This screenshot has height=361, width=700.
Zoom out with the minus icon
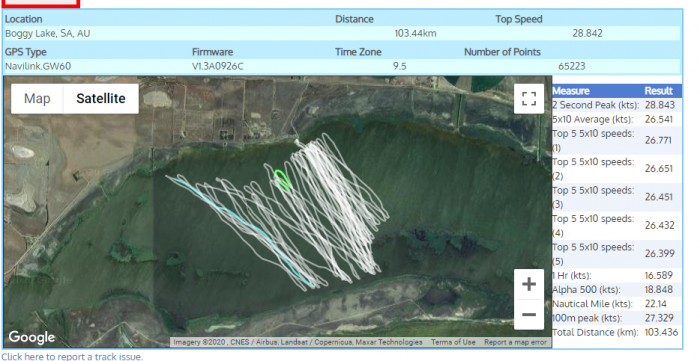point(529,315)
